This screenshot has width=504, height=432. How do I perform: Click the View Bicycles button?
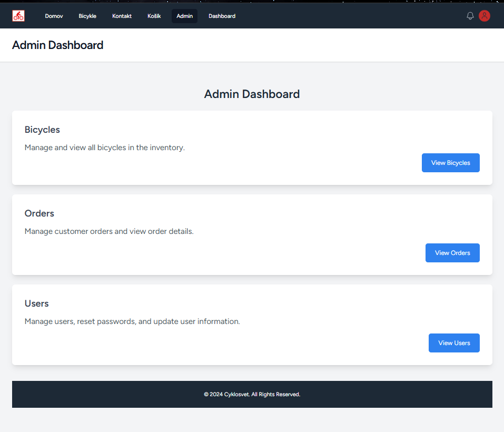point(450,163)
